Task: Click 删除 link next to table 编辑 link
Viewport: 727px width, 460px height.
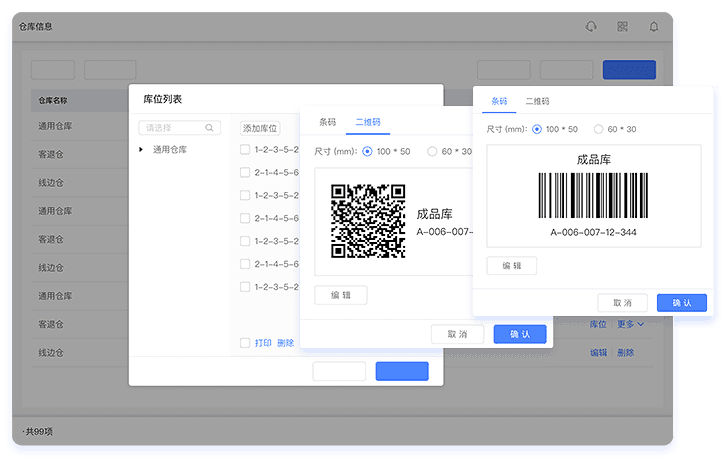Action: point(625,352)
